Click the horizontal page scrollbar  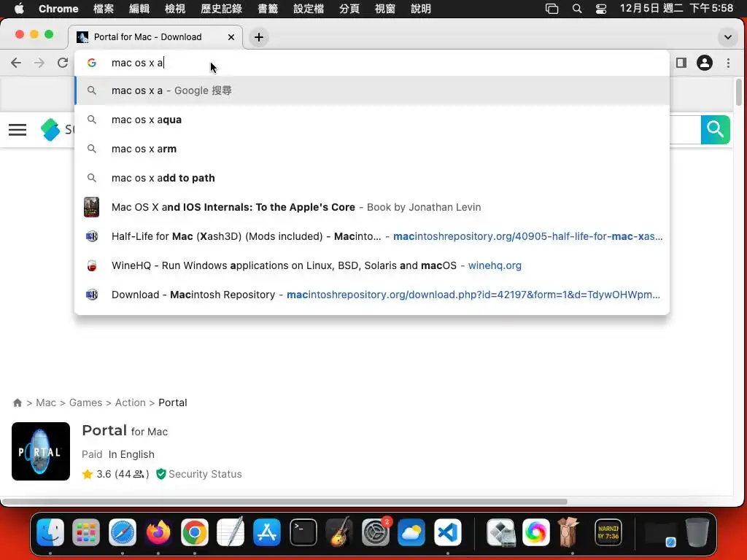coord(285,502)
